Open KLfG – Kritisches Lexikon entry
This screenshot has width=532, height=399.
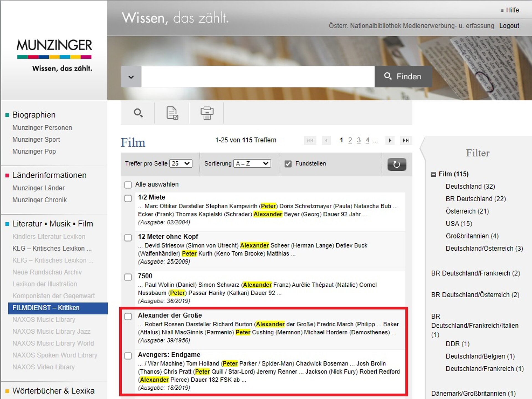pos(53,260)
